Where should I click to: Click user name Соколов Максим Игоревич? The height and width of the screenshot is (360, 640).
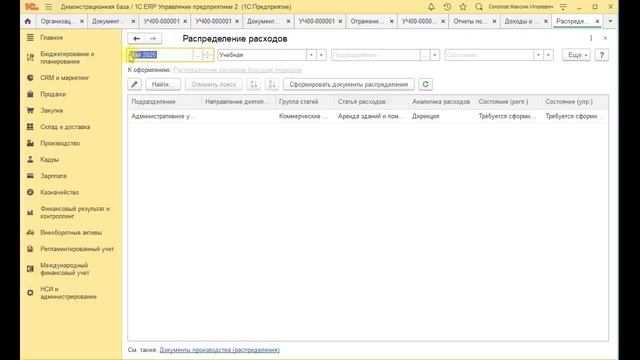pos(521,7)
